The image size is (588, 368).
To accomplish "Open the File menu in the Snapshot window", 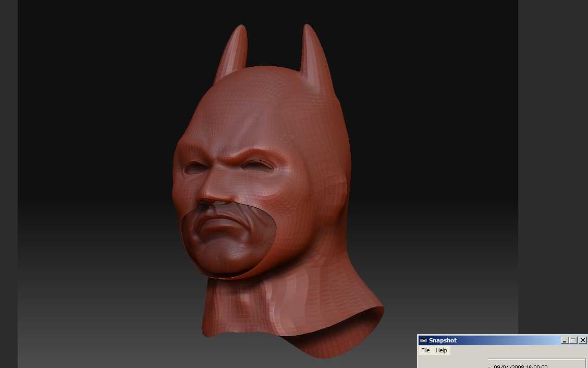I will [x=425, y=350].
